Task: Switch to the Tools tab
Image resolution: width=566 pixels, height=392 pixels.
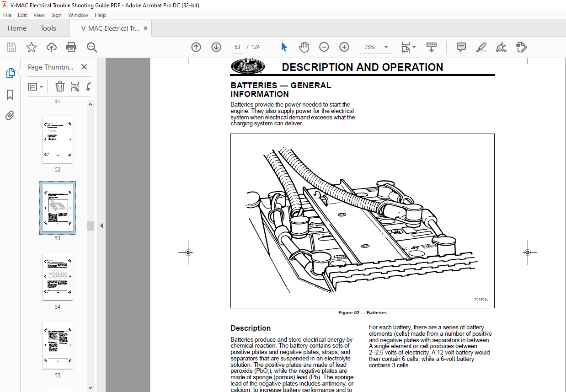Action: coord(48,28)
